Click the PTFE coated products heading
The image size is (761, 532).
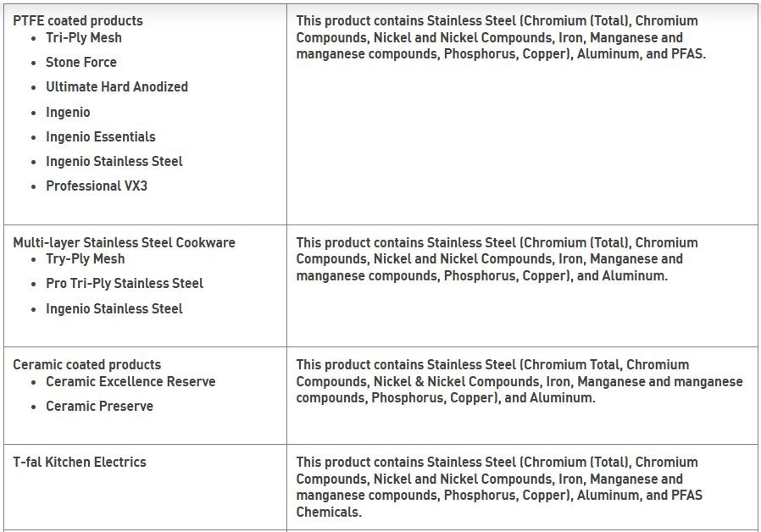coord(78,20)
